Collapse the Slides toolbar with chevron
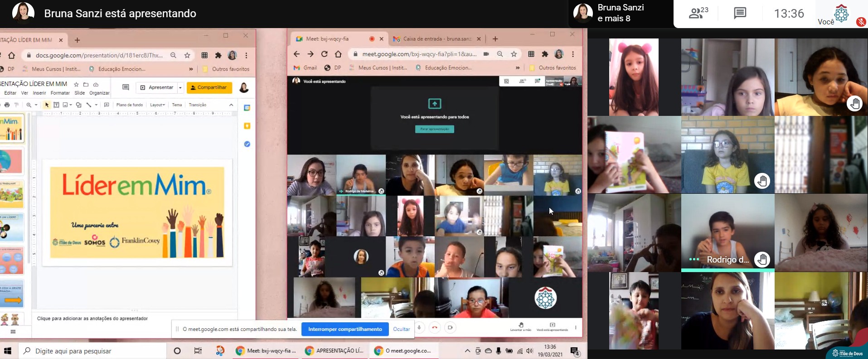The height and width of the screenshot is (359, 868). [x=231, y=105]
